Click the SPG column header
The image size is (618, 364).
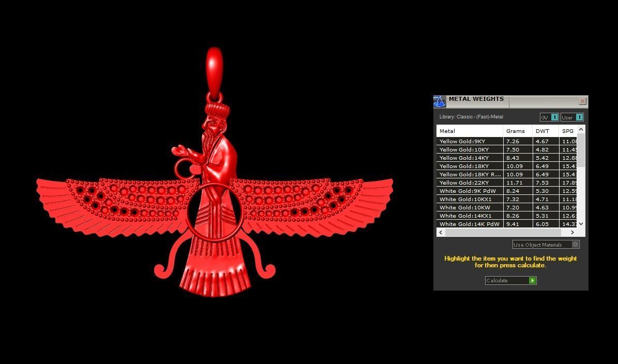(x=568, y=131)
